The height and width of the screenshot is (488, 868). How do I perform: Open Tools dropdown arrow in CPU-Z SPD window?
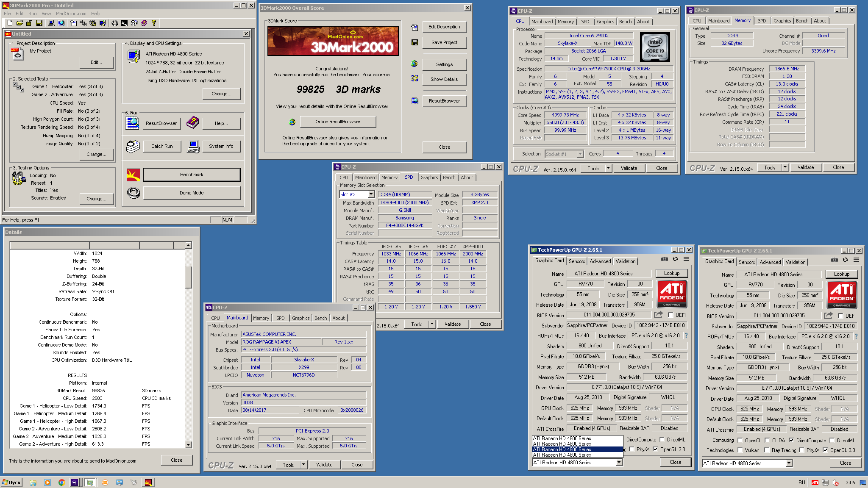tap(432, 324)
